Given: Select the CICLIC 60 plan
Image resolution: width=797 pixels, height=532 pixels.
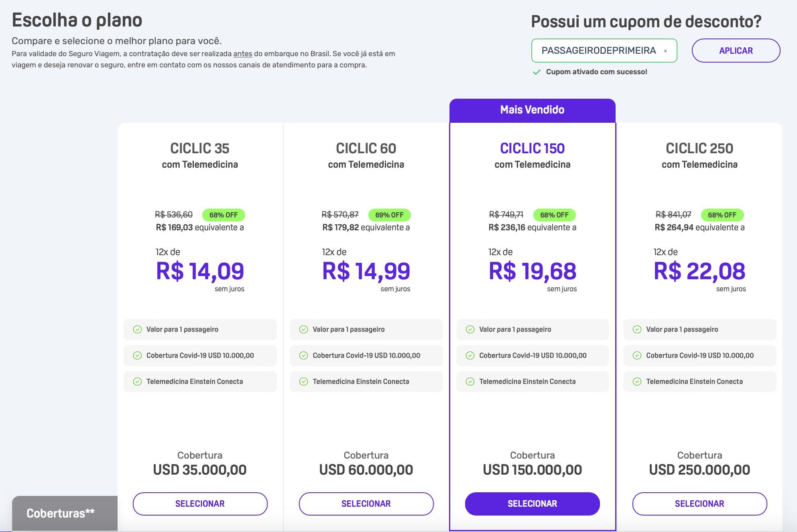Looking at the screenshot, I should point(366,504).
